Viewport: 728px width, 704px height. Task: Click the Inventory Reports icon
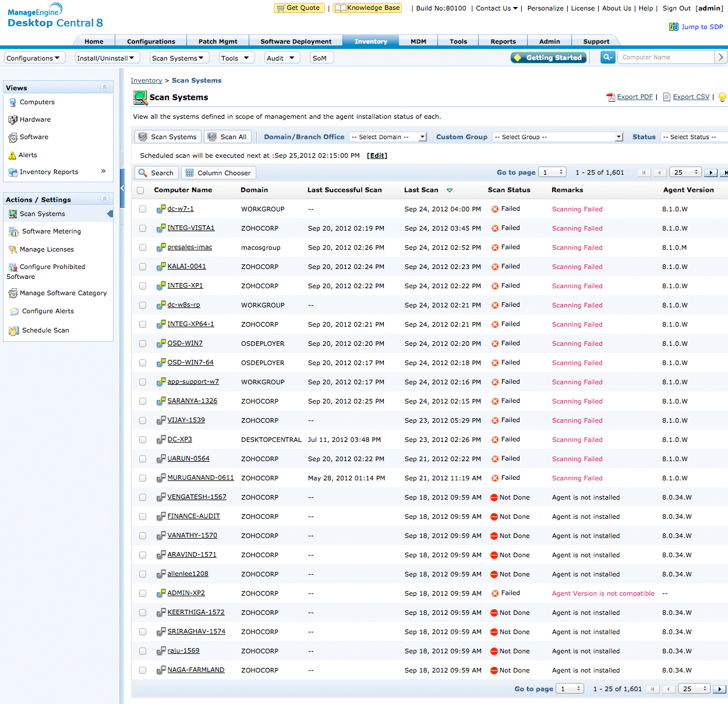pos(13,172)
